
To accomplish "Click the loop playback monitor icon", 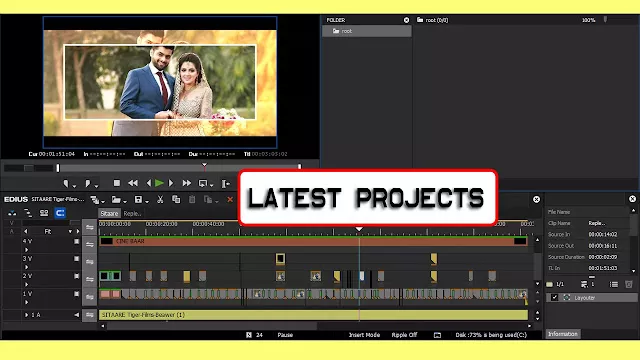I will click(x=202, y=183).
